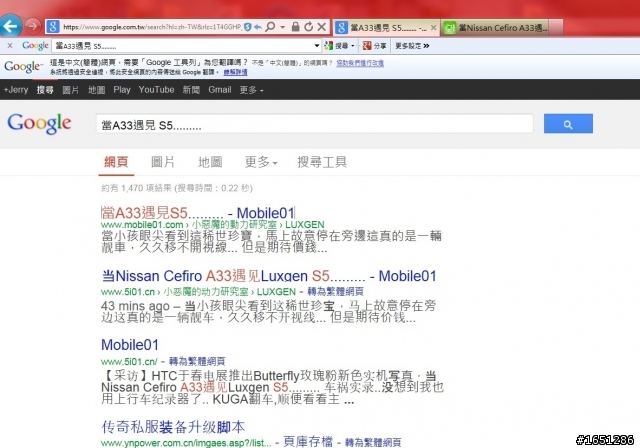The height and width of the screenshot is (448, 640).
Task: Click the Google logo on the toolbar
Action: coord(35,45)
